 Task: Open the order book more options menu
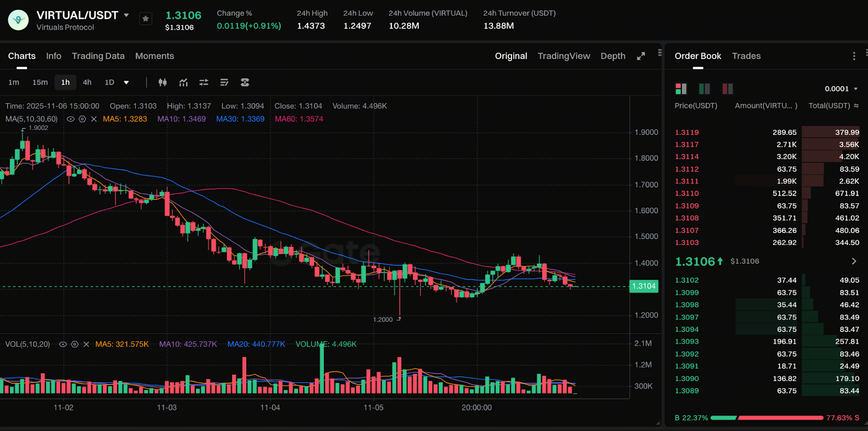[x=854, y=56]
